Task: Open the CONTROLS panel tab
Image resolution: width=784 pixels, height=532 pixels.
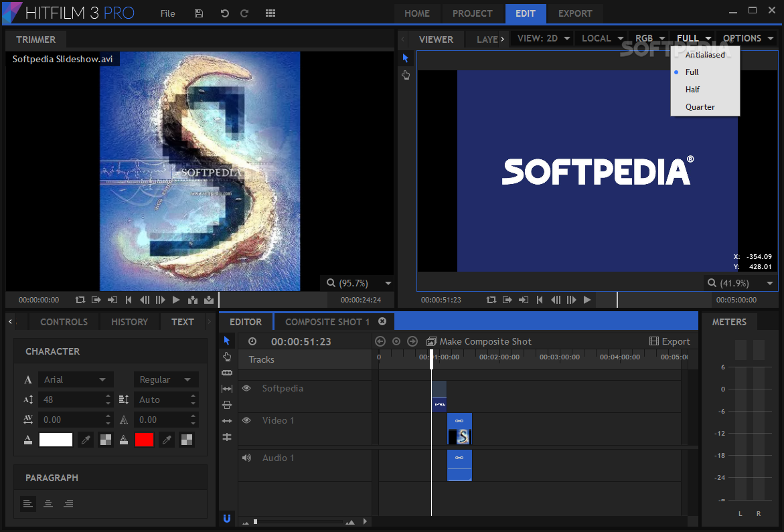Action: pyautogui.click(x=64, y=322)
